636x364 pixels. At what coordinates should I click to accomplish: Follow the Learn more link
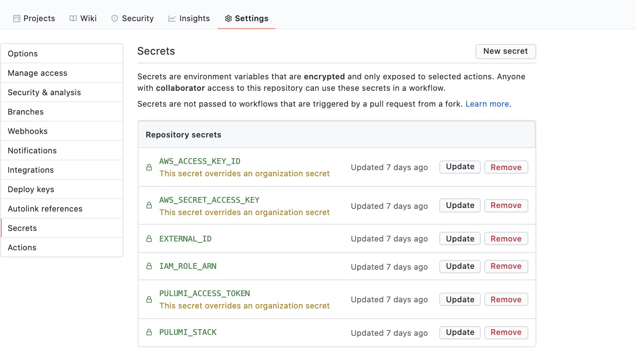[x=487, y=104]
